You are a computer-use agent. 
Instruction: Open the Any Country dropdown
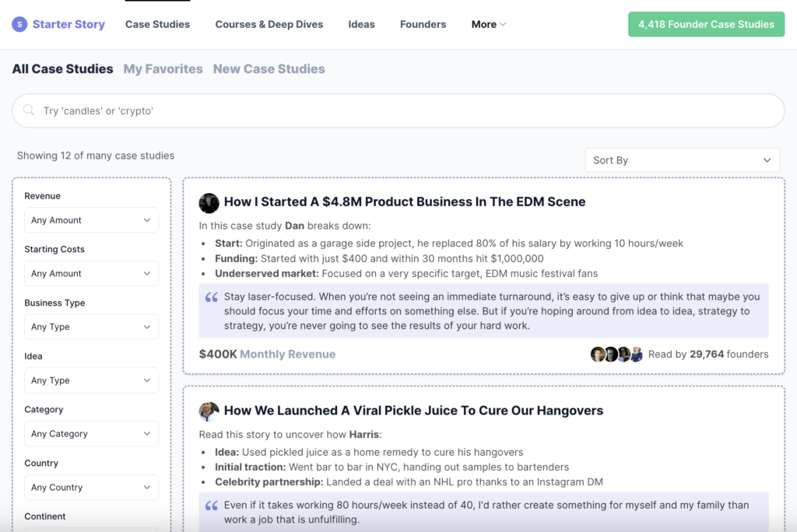click(92, 488)
